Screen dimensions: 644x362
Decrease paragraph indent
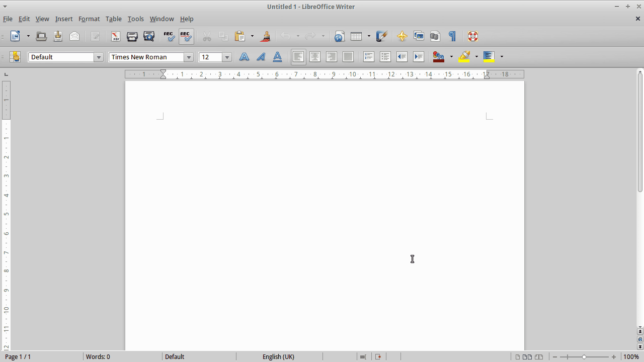[402, 57]
